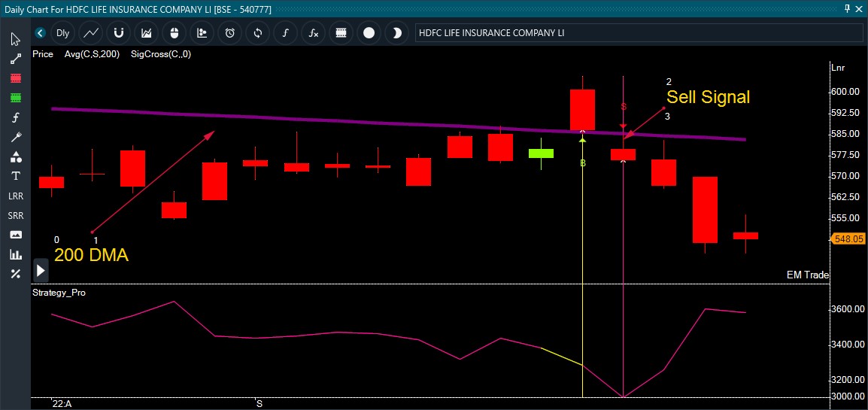Click the SRR tool

[x=16, y=215]
